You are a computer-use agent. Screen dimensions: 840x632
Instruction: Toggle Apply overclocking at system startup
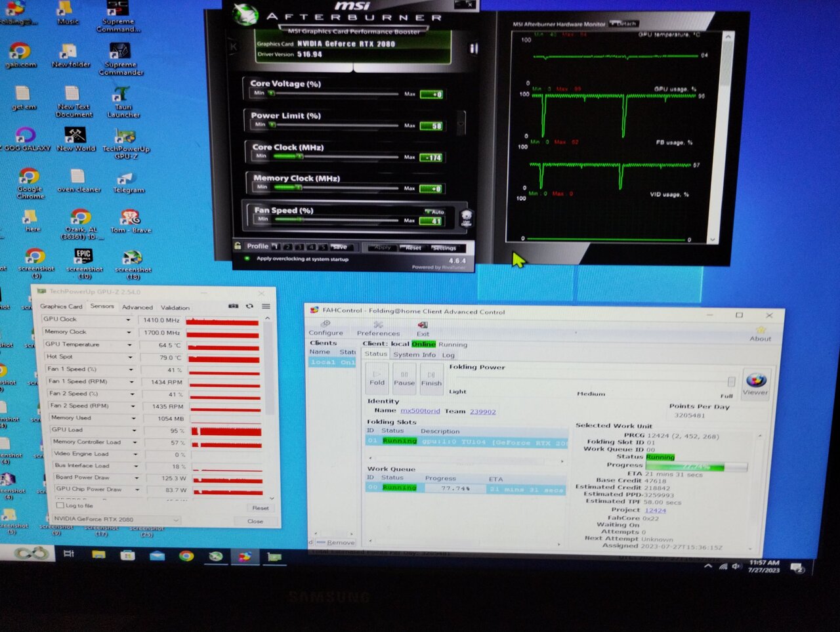247,259
